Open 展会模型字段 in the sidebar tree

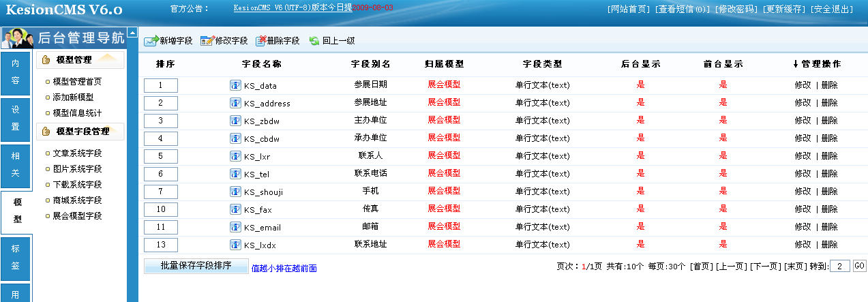(77, 216)
